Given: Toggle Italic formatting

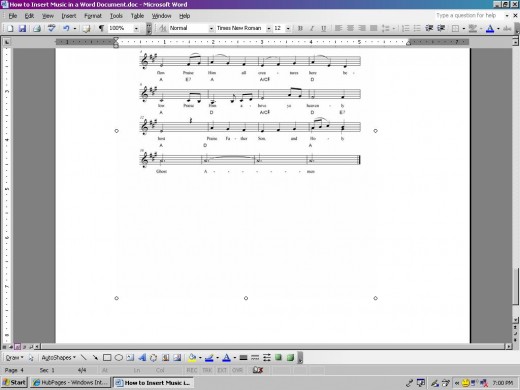Looking at the screenshot, I should 312,28.
